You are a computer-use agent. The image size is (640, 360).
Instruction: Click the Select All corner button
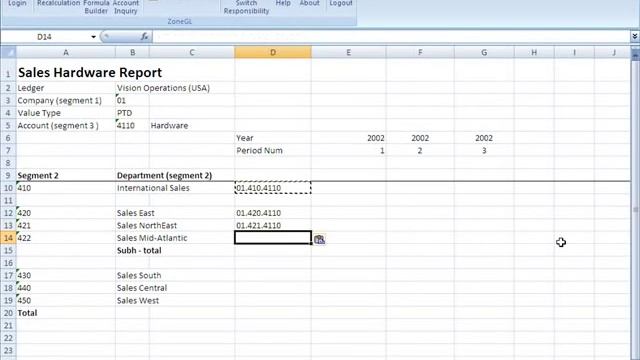(8, 52)
